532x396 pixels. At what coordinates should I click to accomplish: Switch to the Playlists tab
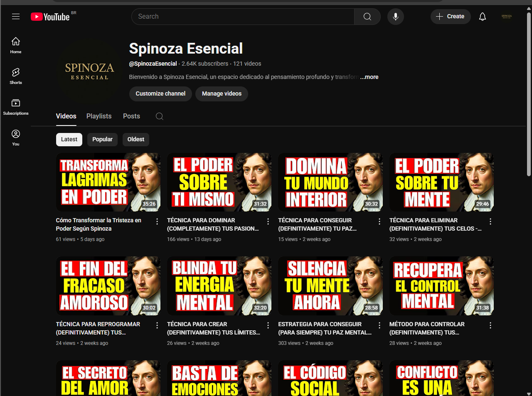tap(99, 116)
